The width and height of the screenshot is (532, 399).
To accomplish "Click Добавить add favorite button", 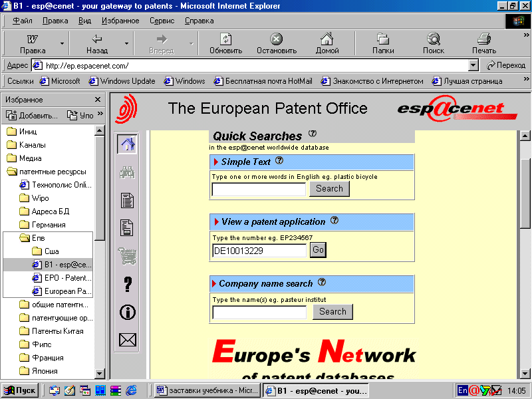I will coord(32,115).
